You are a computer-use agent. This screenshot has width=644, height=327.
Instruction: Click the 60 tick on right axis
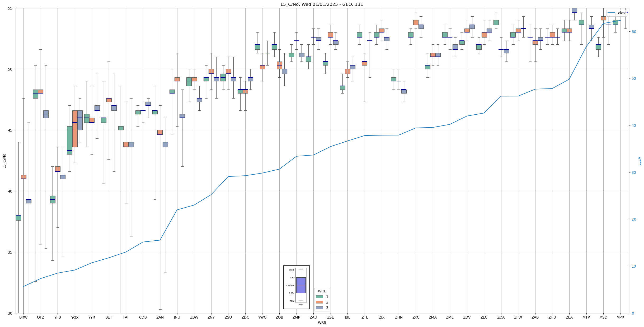point(634,32)
